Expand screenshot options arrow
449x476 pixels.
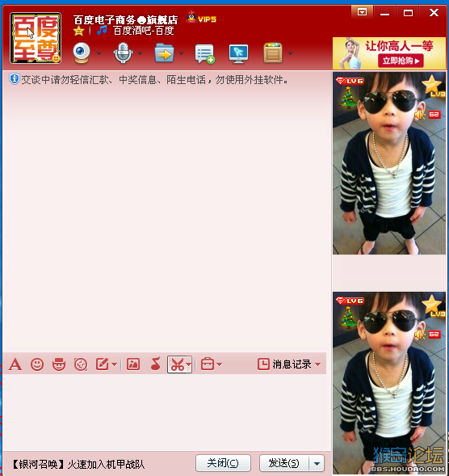pos(189,364)
